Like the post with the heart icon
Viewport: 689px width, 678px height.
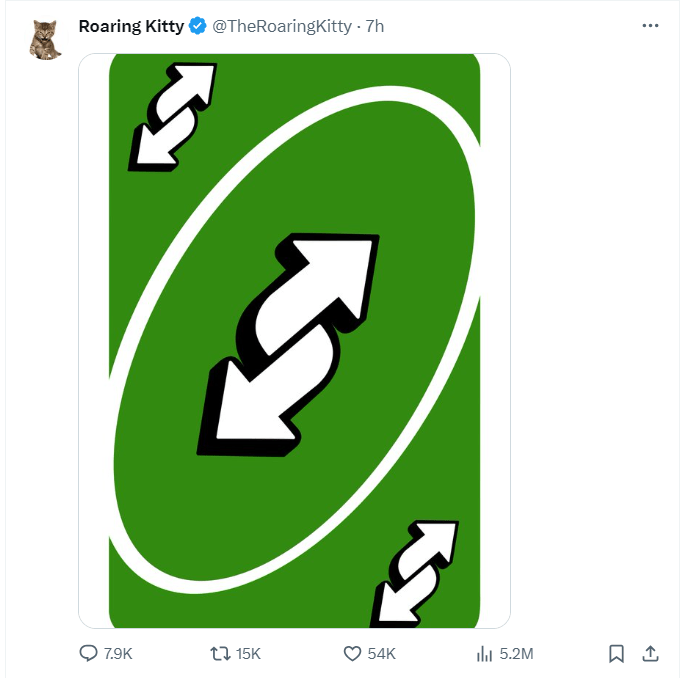point(352,653)
